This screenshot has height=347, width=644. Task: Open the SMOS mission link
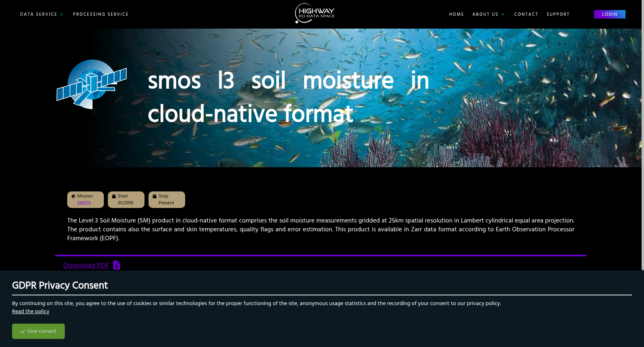click(84, 203)
